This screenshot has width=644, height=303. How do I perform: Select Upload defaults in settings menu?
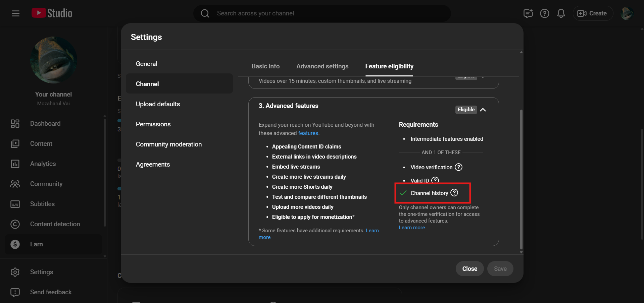tap(158, 104)
